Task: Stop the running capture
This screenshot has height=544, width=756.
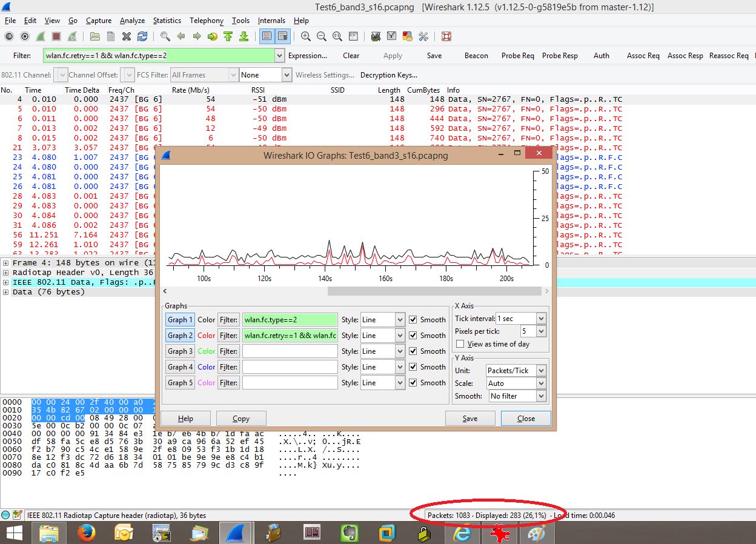Action: coord(56,36)
